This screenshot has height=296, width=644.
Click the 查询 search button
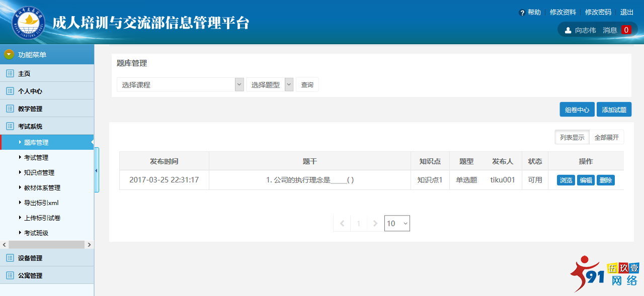coord(307,84)
